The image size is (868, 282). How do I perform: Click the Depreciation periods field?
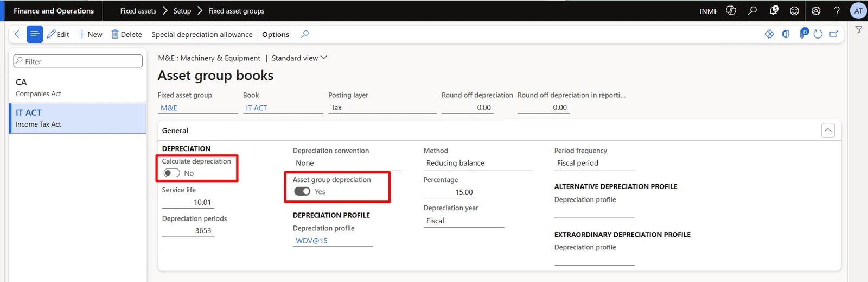[188, 230]
